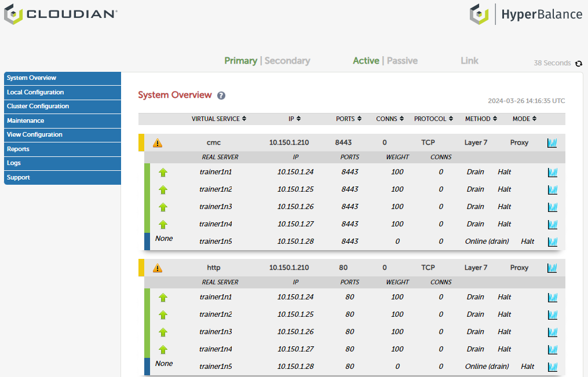
Task: Sort by IP column header arrows
Action: [x=298, y=119]
